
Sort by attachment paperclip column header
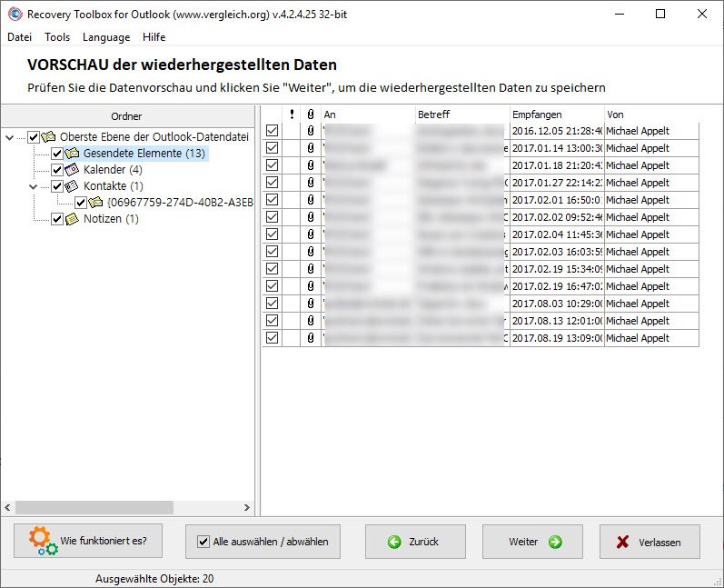coord(311,115)
